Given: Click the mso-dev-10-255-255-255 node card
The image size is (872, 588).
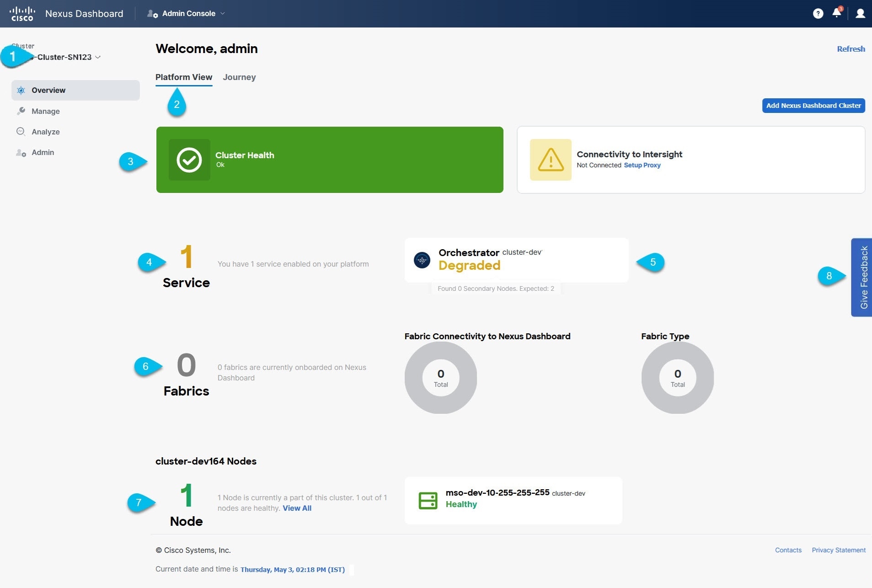Looking at the screenshot, I should pos(513,501).
